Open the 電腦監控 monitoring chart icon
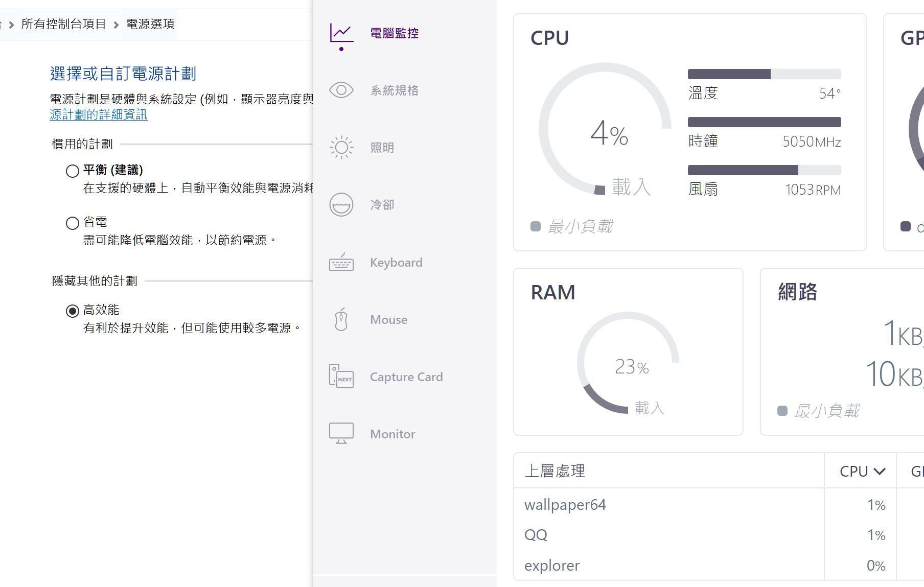Image resolution: width=924 pixels, height=587 pixels. click(x=341, y=34)
